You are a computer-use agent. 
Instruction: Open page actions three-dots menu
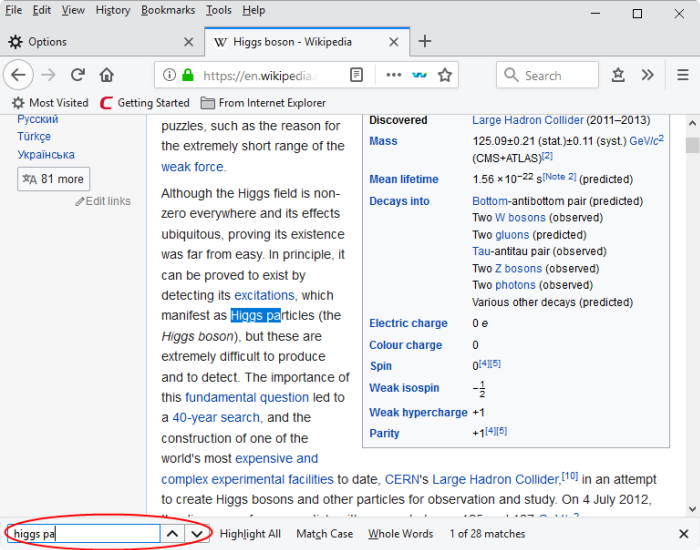[393, 75]
